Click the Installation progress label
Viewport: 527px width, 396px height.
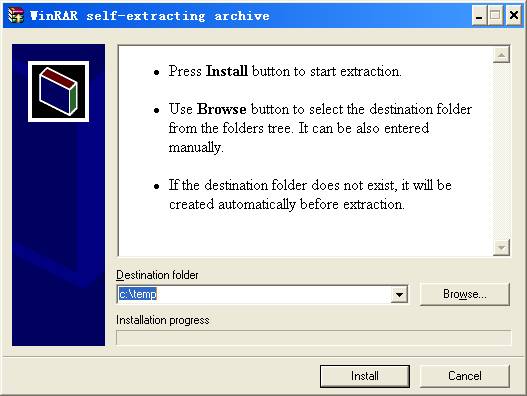pyautogui.click(x=163, y=320)
